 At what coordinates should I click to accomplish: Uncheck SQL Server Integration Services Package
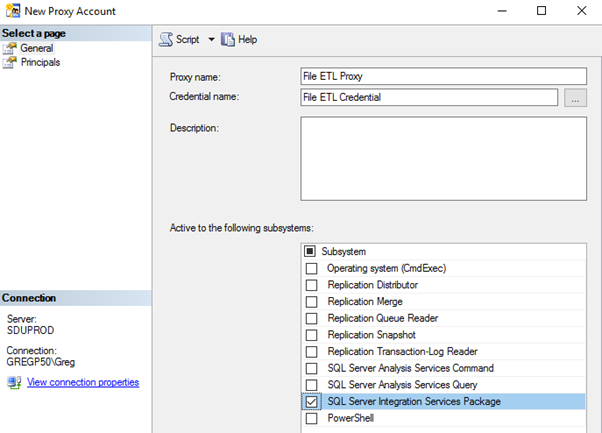coord(311,402)
